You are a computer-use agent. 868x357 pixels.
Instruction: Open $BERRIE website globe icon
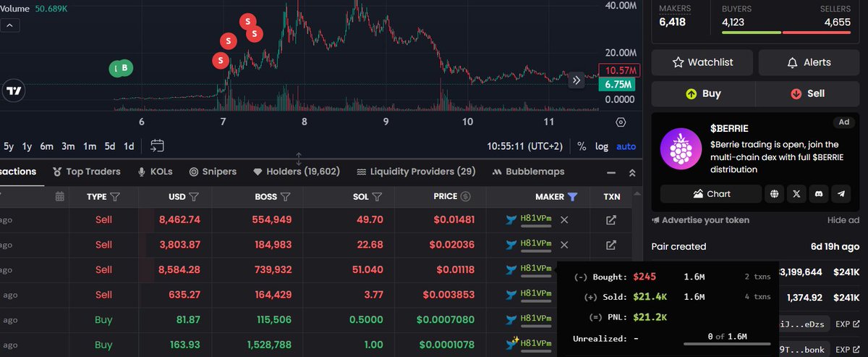[775, 193]
